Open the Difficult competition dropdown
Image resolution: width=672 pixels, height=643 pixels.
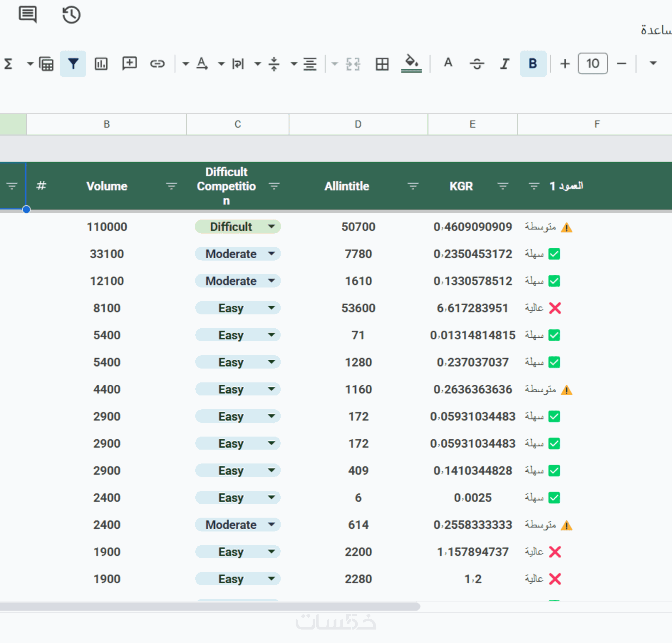[271, 227]
